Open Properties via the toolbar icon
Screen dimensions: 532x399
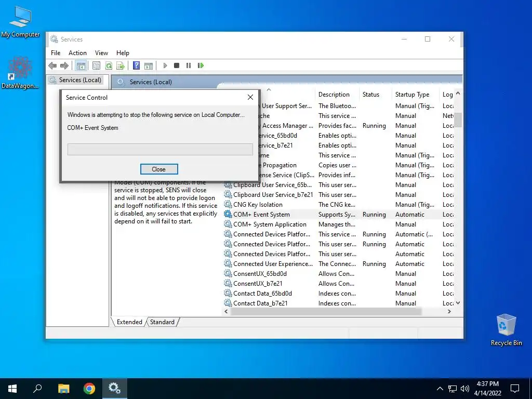tap(96, 65)
